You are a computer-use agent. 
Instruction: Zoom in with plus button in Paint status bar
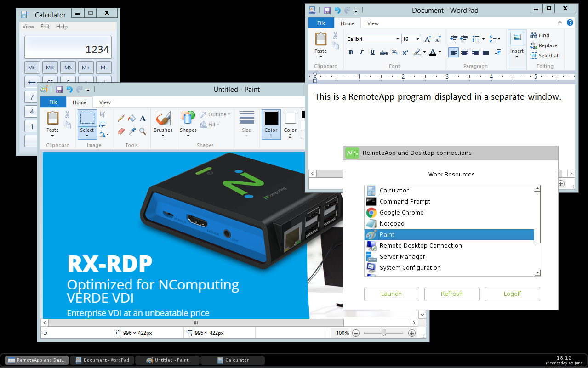pyautogui.click(x=412, y=333)
